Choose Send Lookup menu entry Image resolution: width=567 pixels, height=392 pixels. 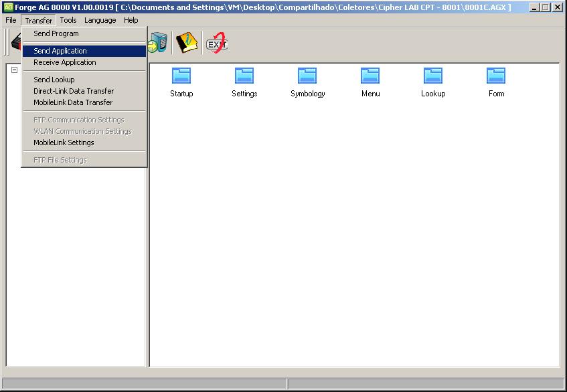click(x=84, y=80)
